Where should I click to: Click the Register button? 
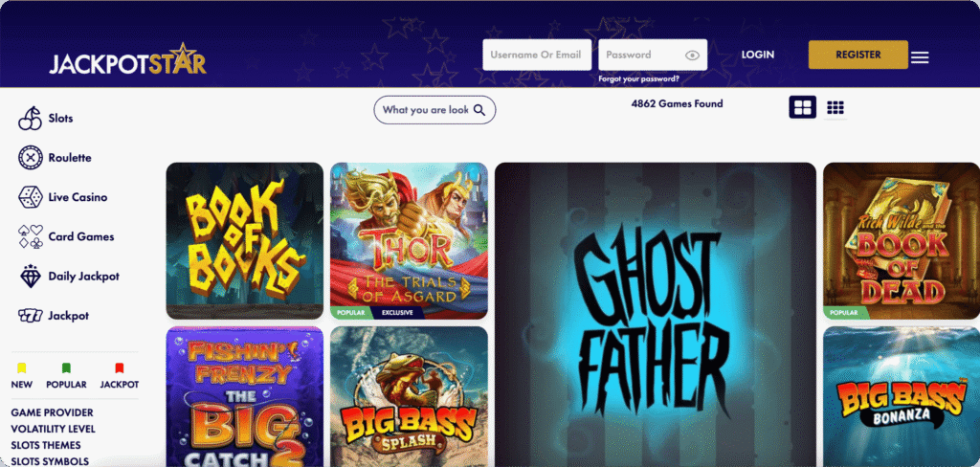click(857, 55)
